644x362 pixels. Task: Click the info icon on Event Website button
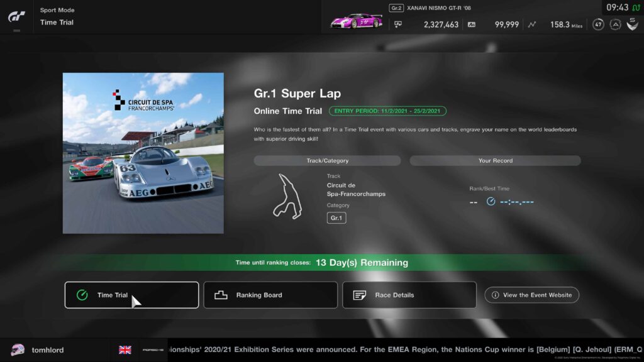(x=496, y=295)
